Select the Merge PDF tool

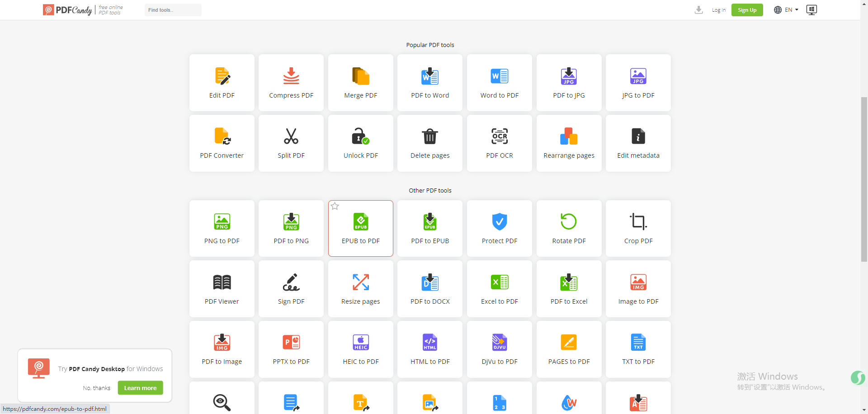[361, 83]
